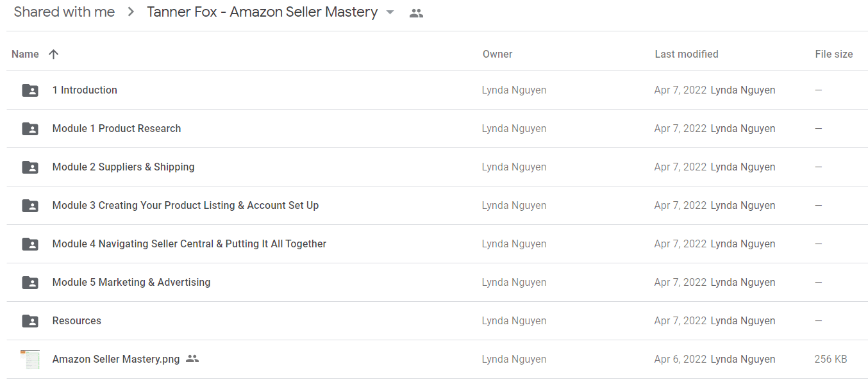Click the shared icon beside Amazon Seller Mastery.png
The image size is (868, 380).
pyautogui.click(x=192, y=359)
